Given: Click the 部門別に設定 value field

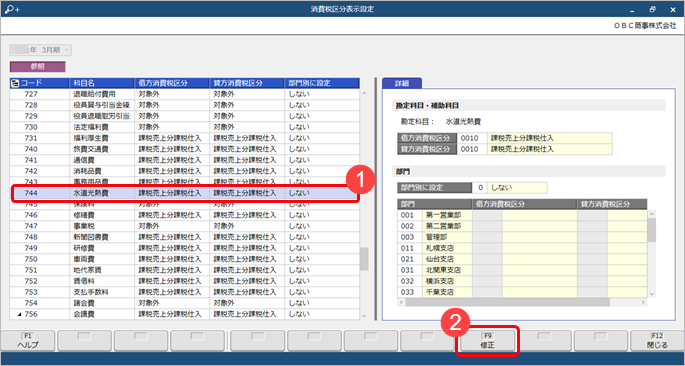Looking at the screenshot, I should coord(517,188).
